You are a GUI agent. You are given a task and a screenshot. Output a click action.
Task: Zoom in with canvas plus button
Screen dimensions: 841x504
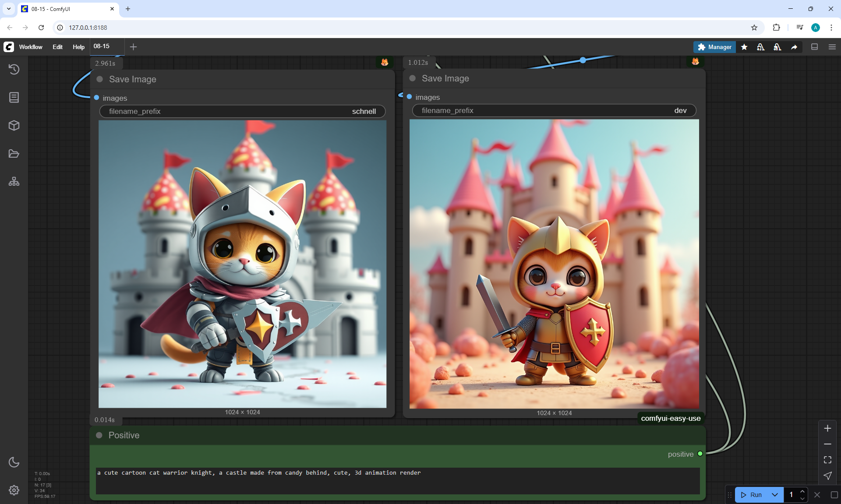827,428
